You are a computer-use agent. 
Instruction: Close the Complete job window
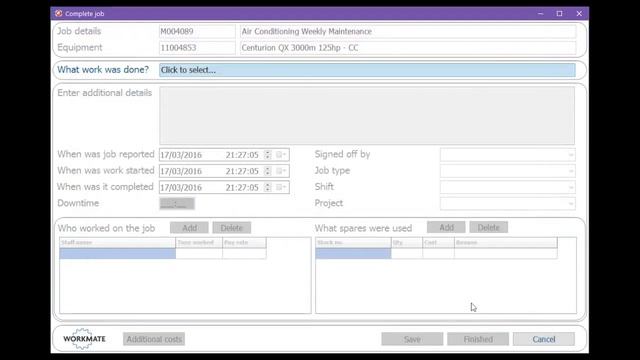click(x=579, y=13)
